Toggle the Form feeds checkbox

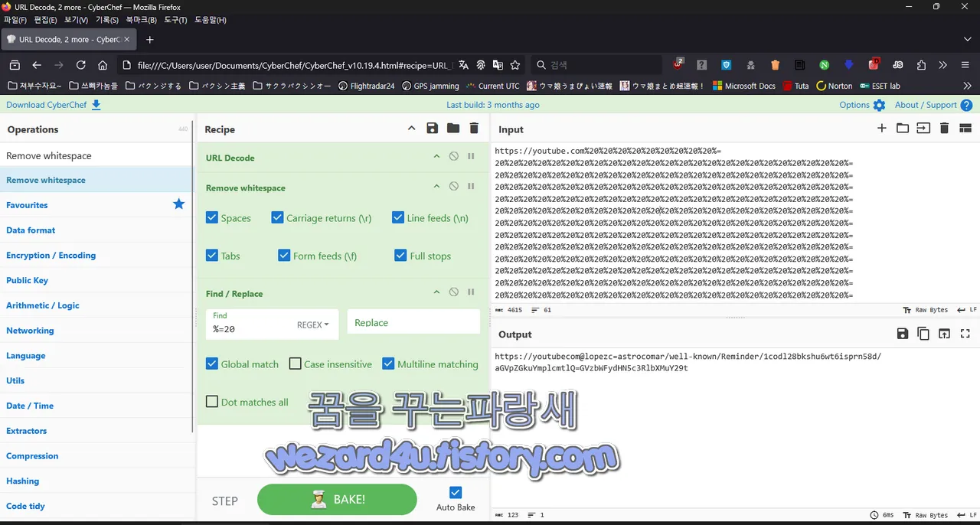(x=284, y=256)
